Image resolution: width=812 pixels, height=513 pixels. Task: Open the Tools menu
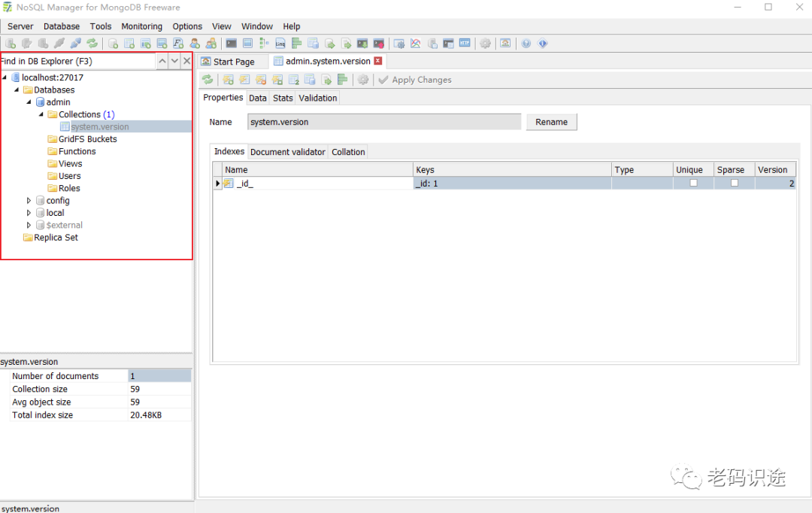[x=101, y=26]
